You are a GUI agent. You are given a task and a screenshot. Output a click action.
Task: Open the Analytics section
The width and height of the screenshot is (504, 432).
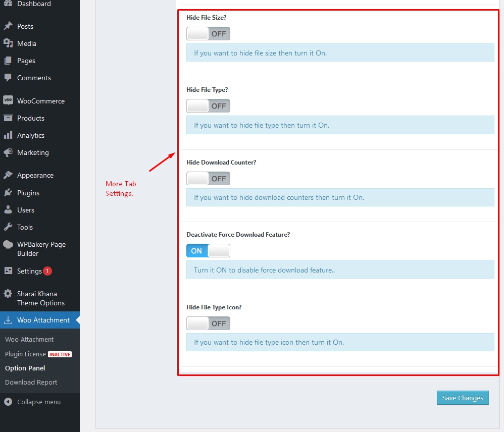click(x=31, y=135)
